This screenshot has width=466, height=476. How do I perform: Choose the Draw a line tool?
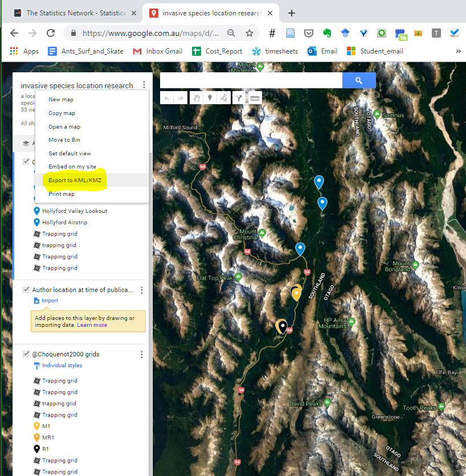(x=224, y=97)
